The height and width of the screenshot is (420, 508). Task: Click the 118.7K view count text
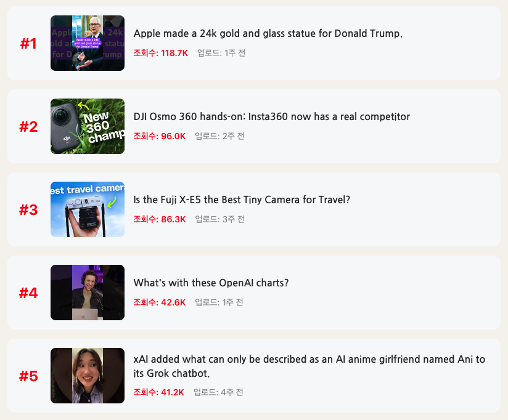click(161, 53)
